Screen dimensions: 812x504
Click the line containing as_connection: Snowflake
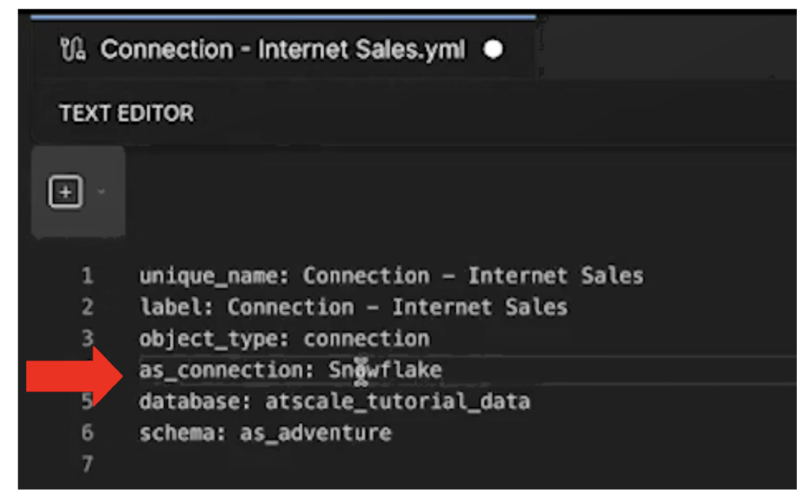pos(290,369)
